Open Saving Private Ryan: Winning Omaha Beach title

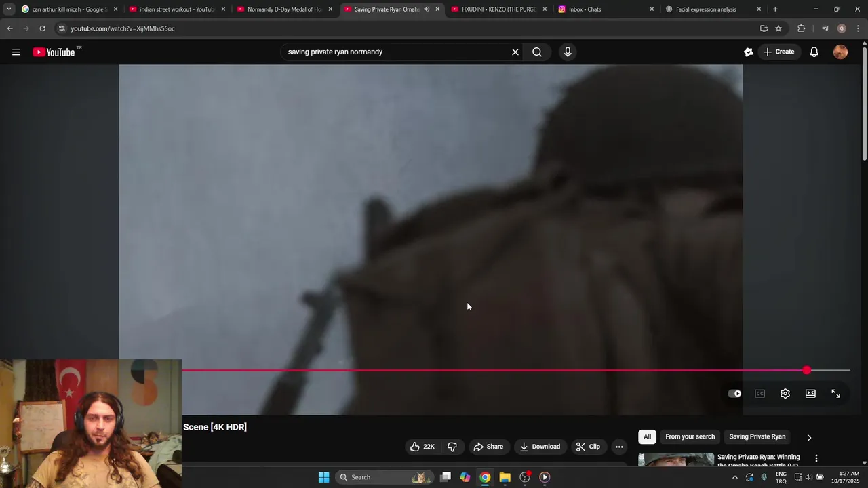(x=759, y=461)
